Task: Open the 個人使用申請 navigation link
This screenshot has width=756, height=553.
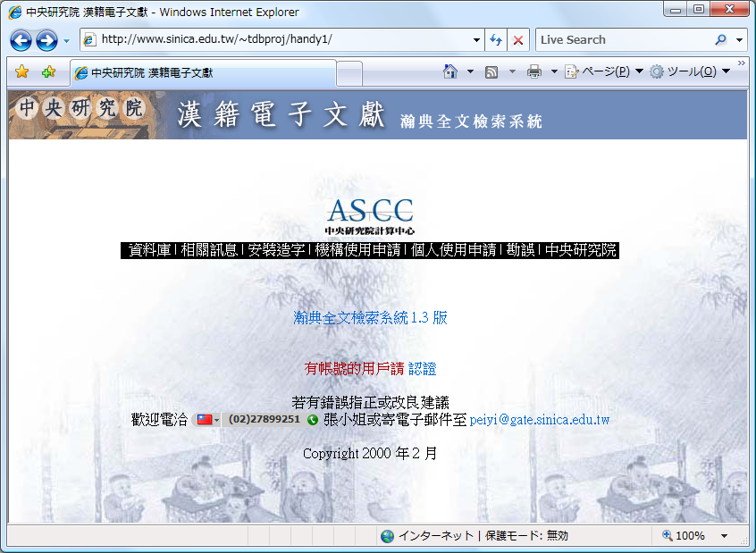Action: click(453, 250)
